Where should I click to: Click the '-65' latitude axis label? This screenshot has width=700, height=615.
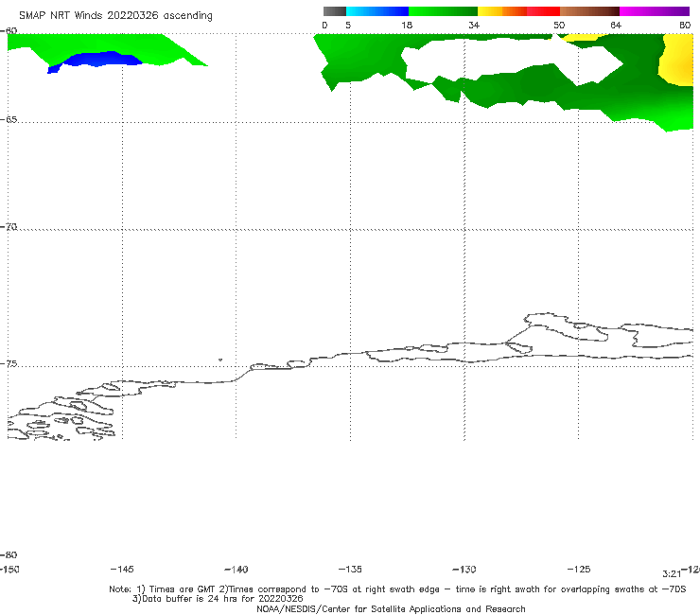pyautogui.click(x=9, y=120)
